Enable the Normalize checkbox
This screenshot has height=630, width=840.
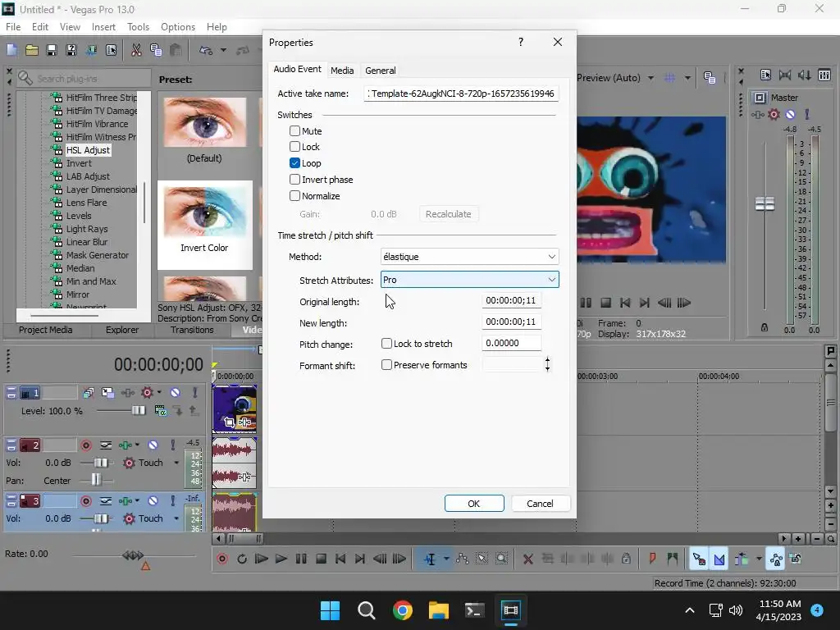(294, 195)
